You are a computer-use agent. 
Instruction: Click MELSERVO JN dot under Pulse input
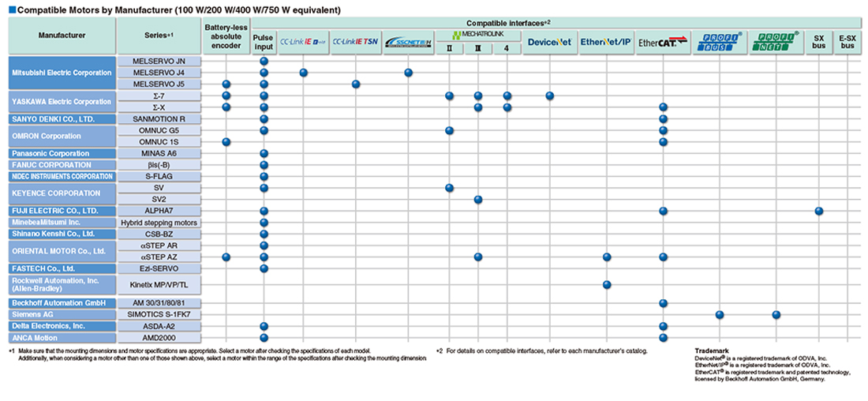coord(264,61)
